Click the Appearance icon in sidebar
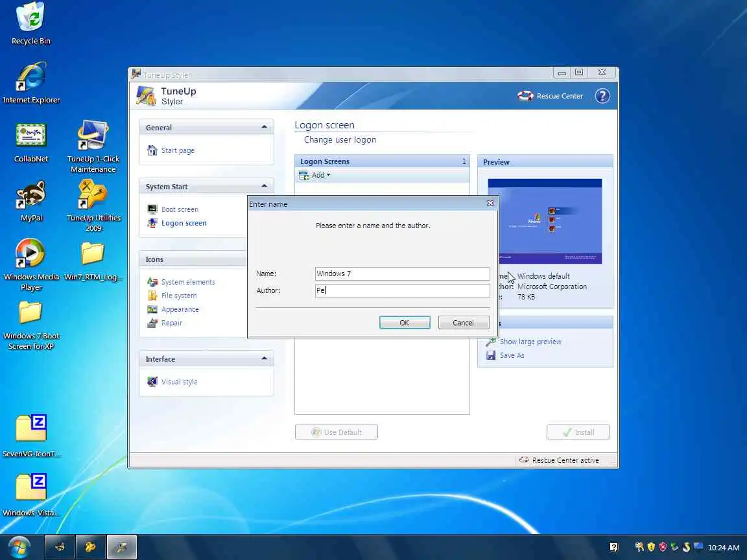This screenshot has height=560, width=747. [152, 309]
